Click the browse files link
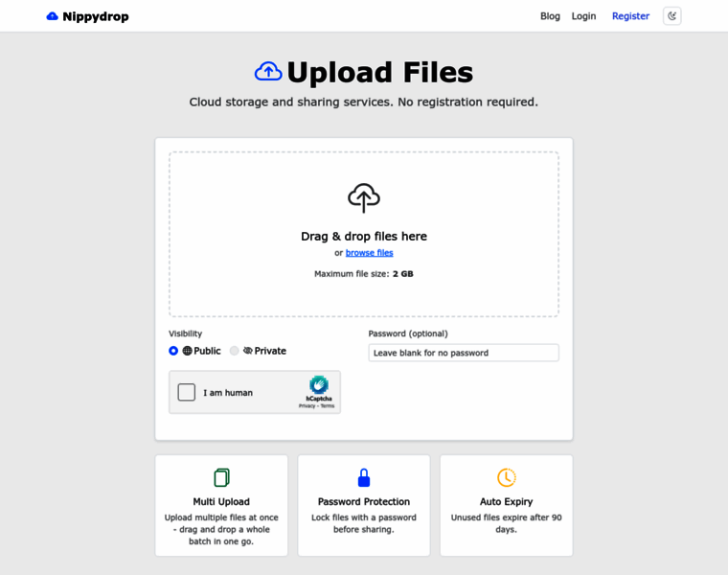This screenshot has width=728, height=575. [369, 253]
